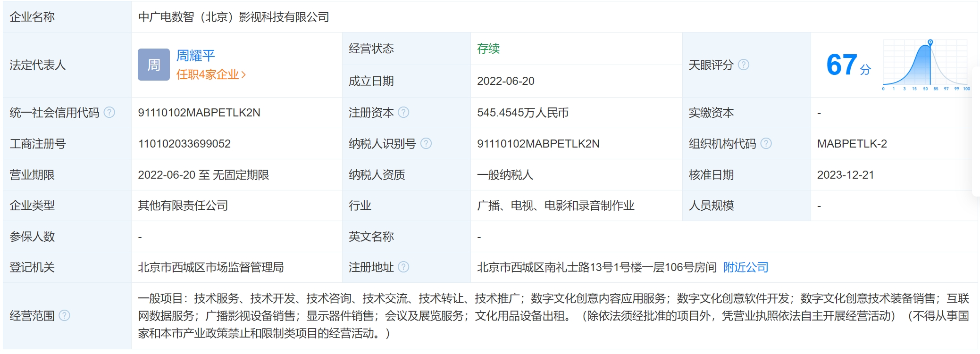Click the 经营状态 label
This screenshot has width=980, height=354.
click(371, 49)
